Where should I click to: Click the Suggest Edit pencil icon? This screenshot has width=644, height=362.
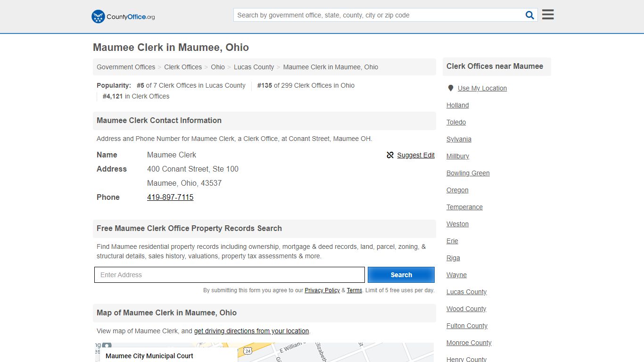pyautogui.click(x=390, y=155)
